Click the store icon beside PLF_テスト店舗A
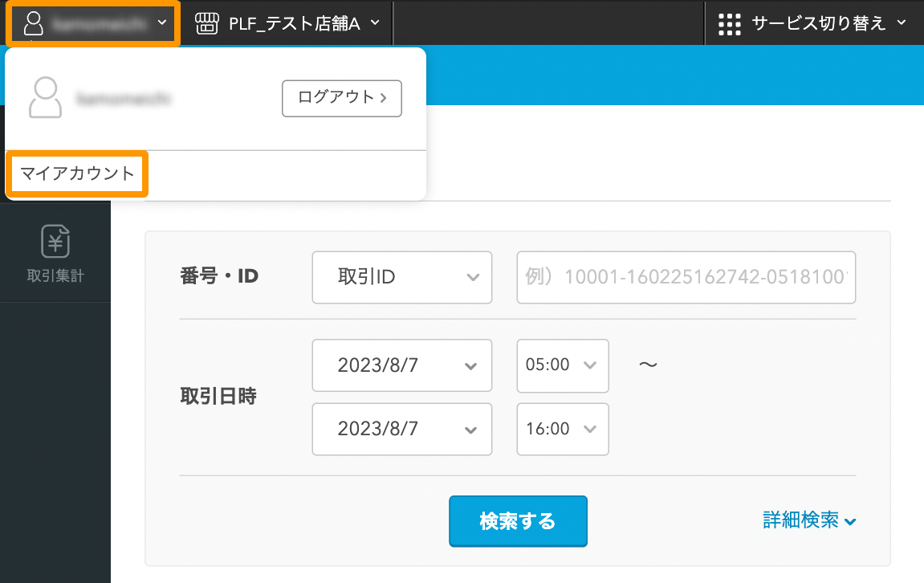924x583 pixels. pos(207,23)
